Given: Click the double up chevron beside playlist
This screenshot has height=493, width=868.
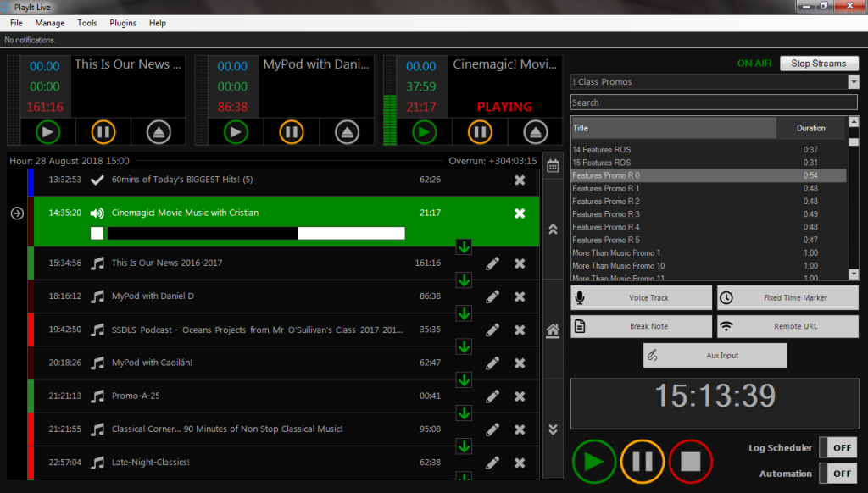Looking at the screenshot, I should [553, 229].
